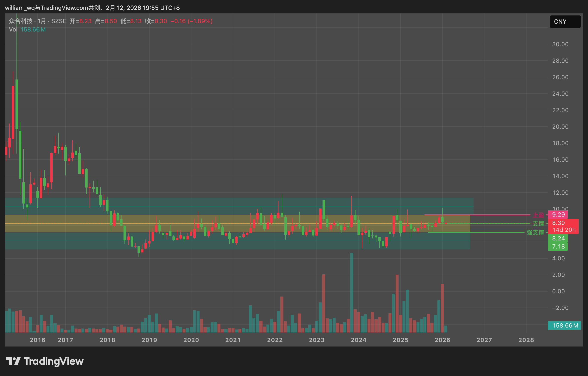Select the green strong support horizontal line
588x376 pixels.
476,232
